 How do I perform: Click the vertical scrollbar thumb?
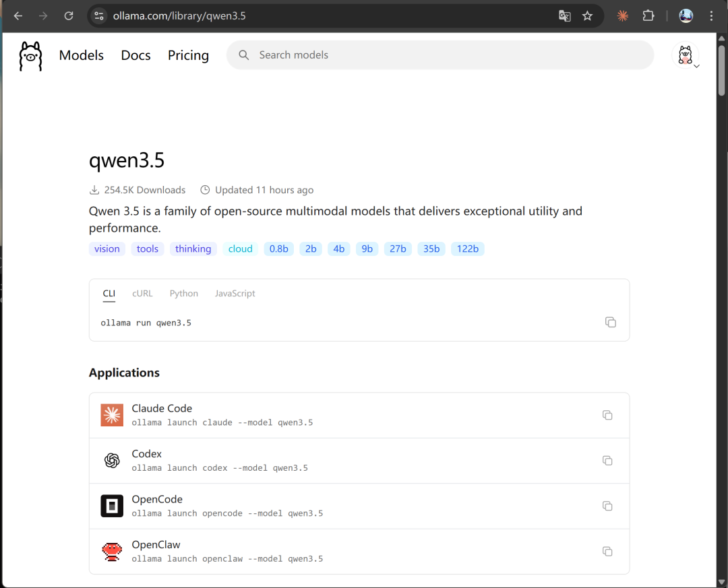pyautogui.click(x=721, y=69)
